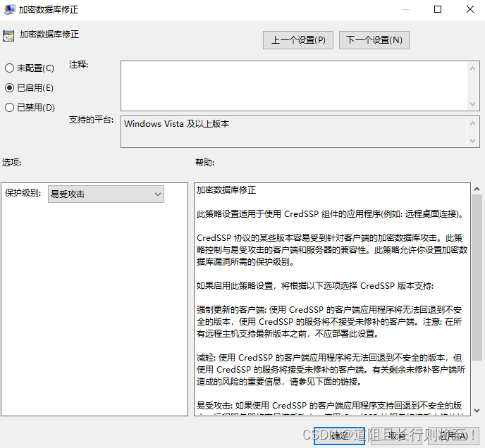This screenshot has height=448, width=485.
Task: Open the 保护级别 dropdown showing 易受攻击
Action: coord(106,194)
